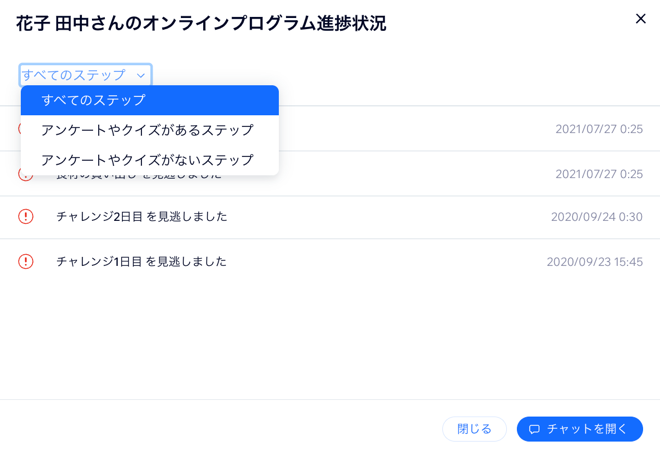Click the 2020/09/24 0:30 timestamp
The height and width of the screenshot is (454, 660).
pos(596,217)
